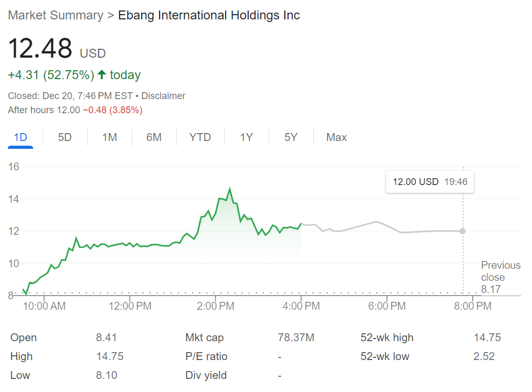Click the 12.48 current price

coord(40,49)
